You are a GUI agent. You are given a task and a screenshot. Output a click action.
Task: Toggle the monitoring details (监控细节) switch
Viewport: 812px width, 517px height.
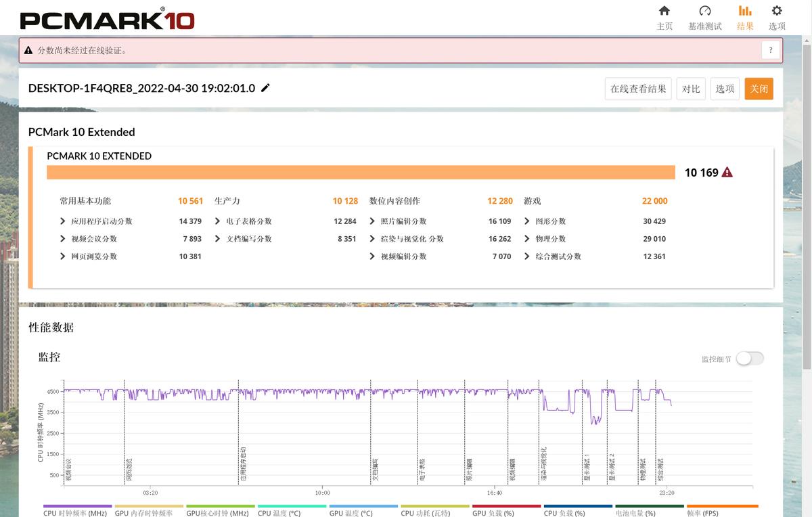[750, 359]
